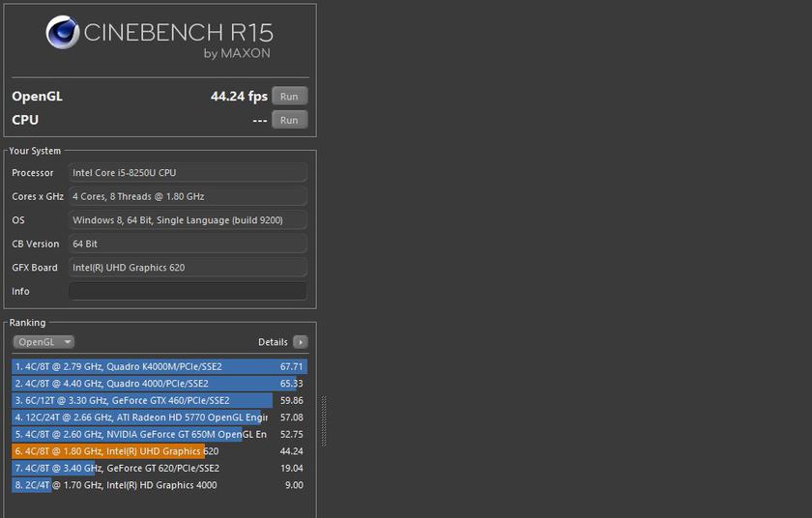Viewport: 812px width, 518px height.
Task: Select the Quadro 4000 ranking row
Action: 159,384
